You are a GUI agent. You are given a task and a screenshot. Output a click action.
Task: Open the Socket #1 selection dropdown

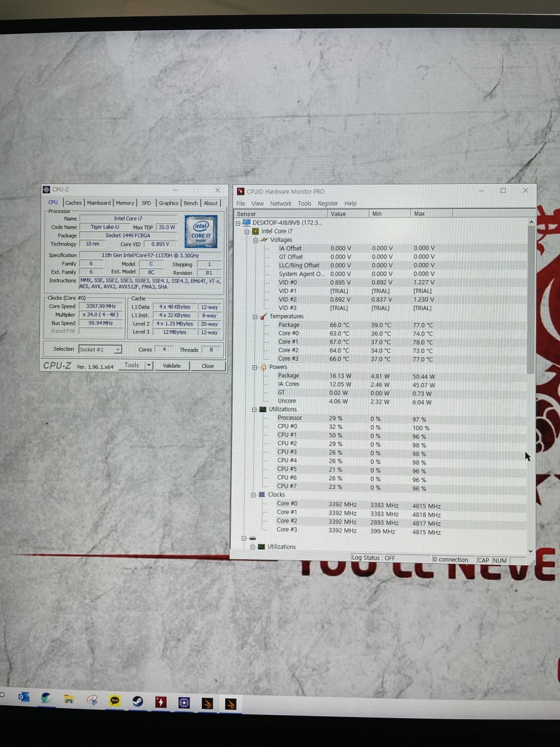coord(118,349)
